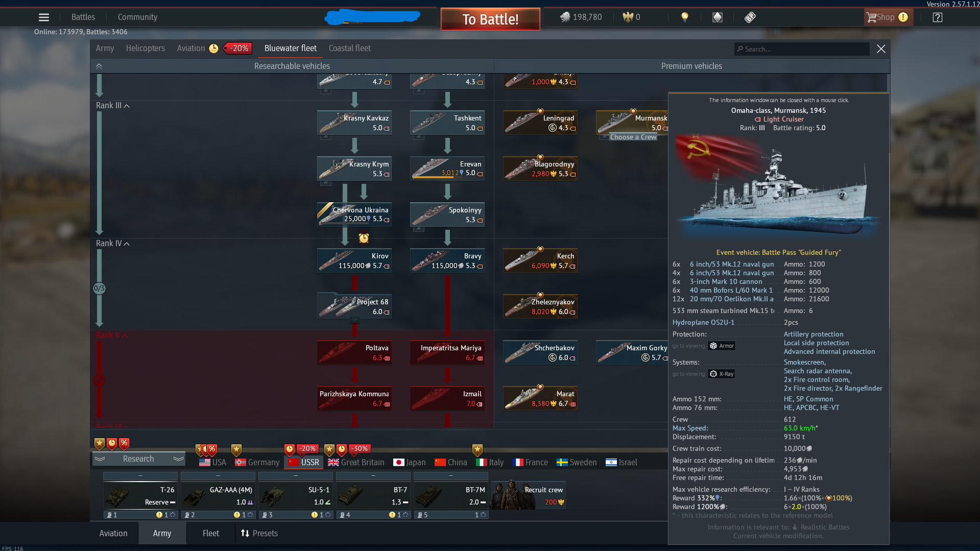Open the help question mark icon
Viewport: 980px width, 551px height.
[937, 17]
